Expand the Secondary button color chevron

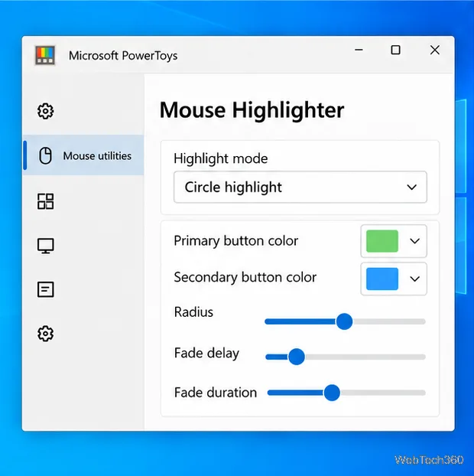coord(414,279)
